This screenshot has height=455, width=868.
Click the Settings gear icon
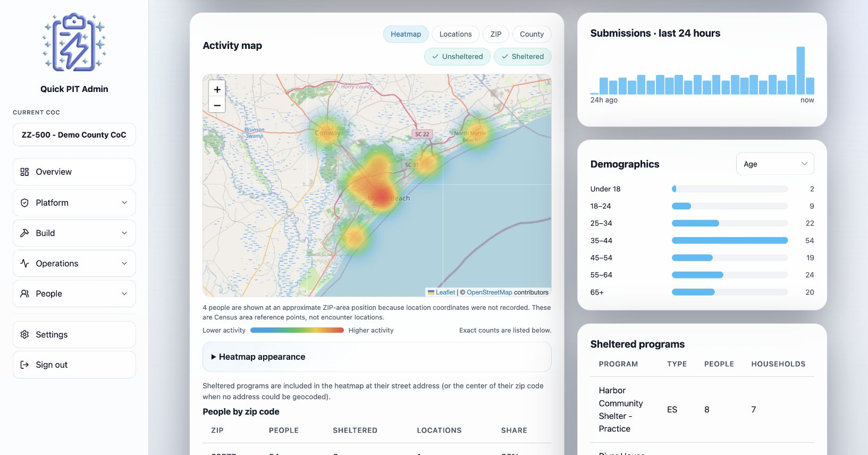[24, 334]
